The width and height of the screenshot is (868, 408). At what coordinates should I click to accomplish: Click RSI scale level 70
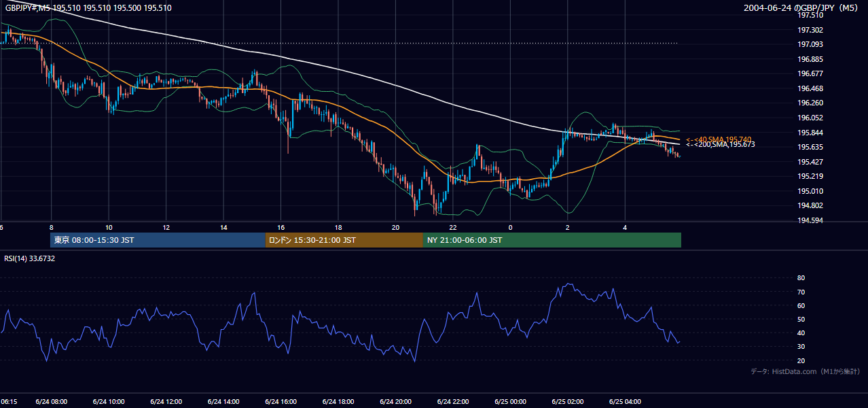pos(801,292)
